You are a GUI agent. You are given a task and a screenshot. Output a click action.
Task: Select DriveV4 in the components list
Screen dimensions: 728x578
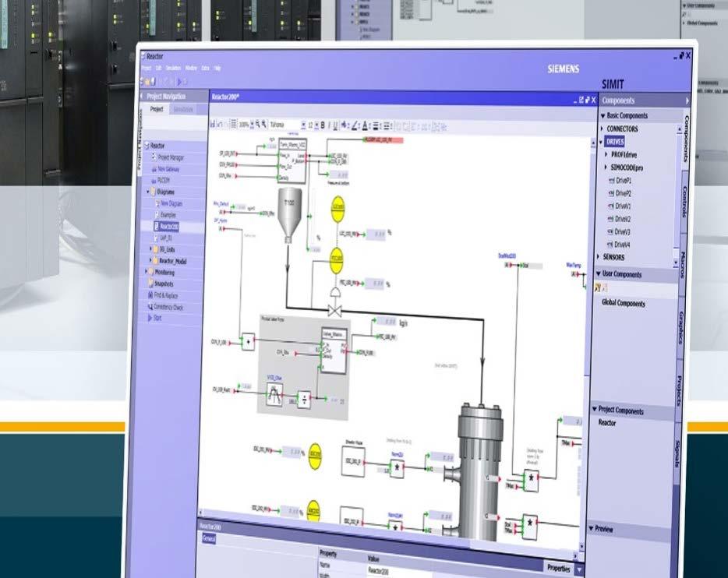click(x=623, y=245)
